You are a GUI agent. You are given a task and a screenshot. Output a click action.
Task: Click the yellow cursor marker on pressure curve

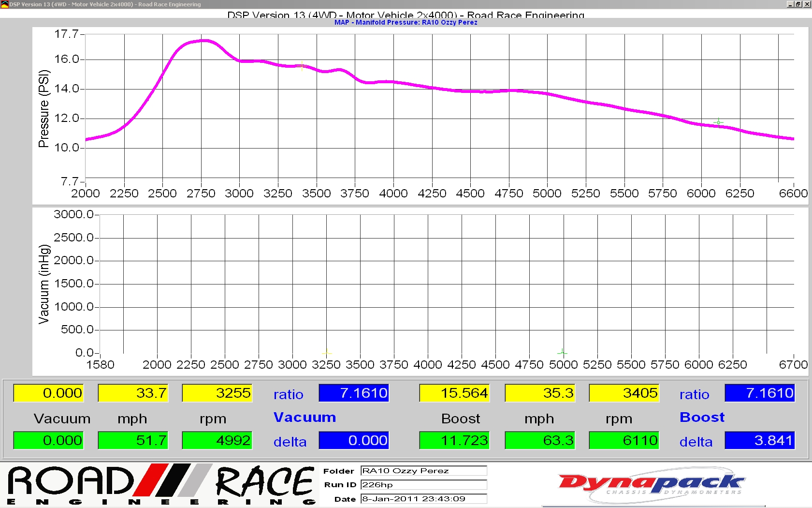coord(302,66)
